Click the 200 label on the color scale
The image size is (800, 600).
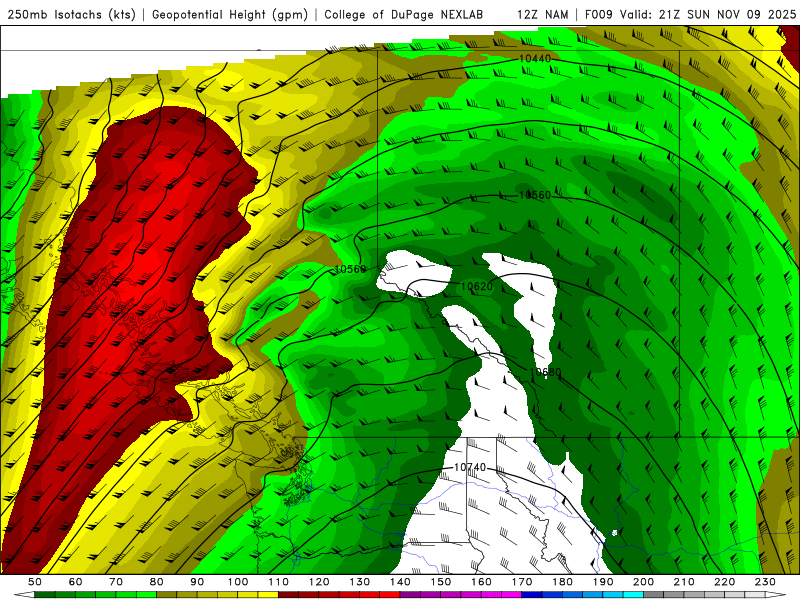(x=644, y=582)
